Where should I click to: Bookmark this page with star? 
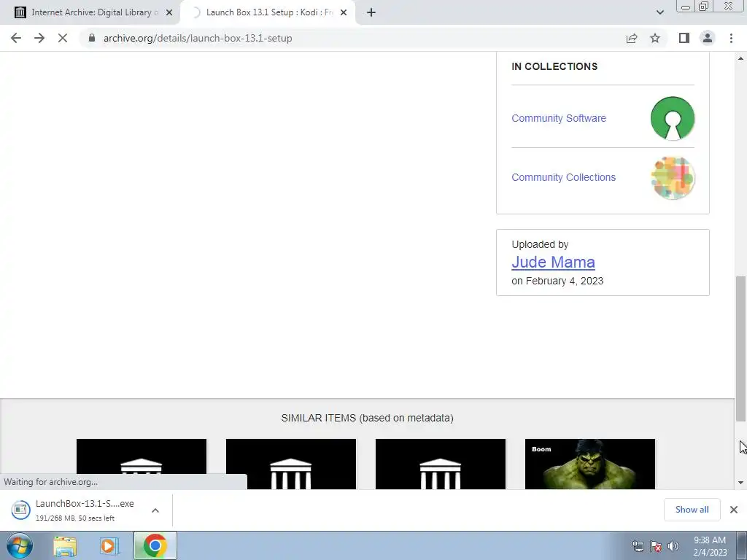655,38
